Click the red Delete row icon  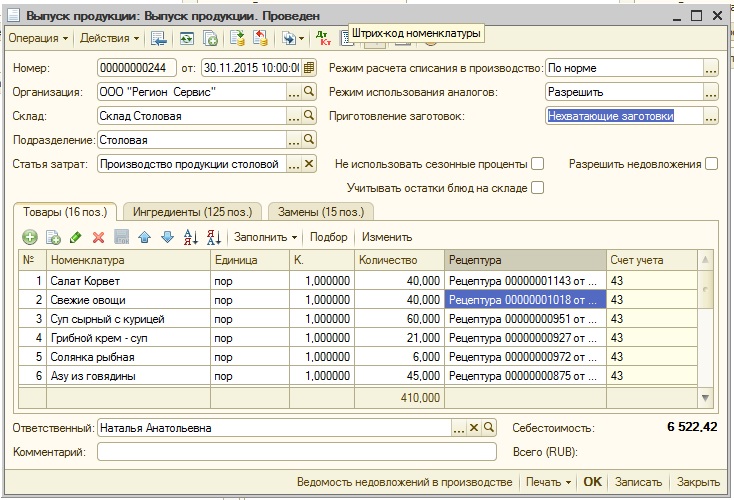pyautogui.click(x=98, y=237)
